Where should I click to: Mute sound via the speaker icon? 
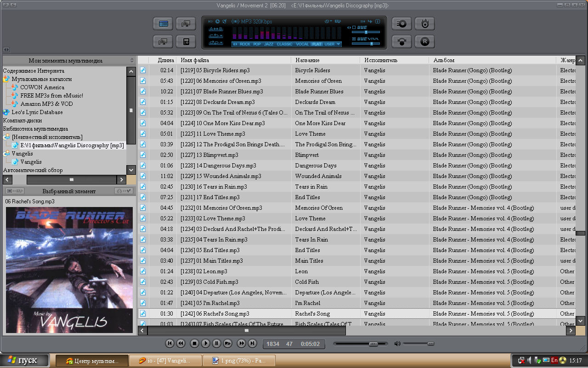[x=397, y=344]
